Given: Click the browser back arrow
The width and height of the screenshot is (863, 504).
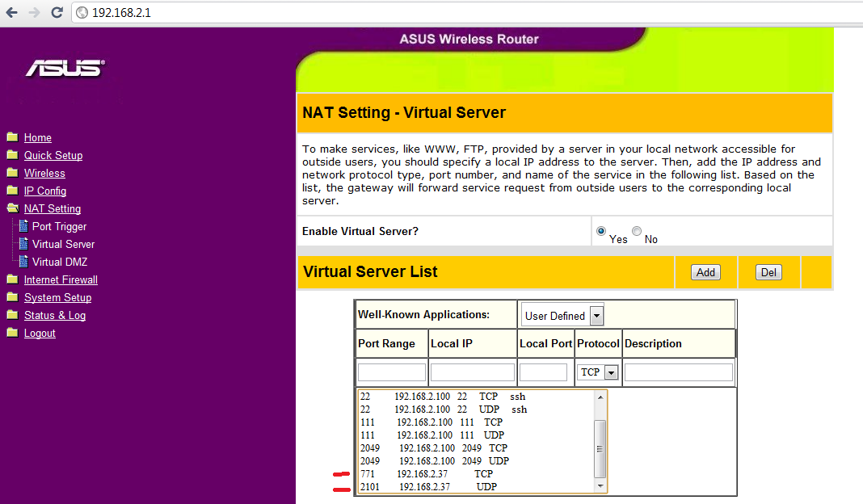Looking at the screenshot, I should (x=11, y=13).
